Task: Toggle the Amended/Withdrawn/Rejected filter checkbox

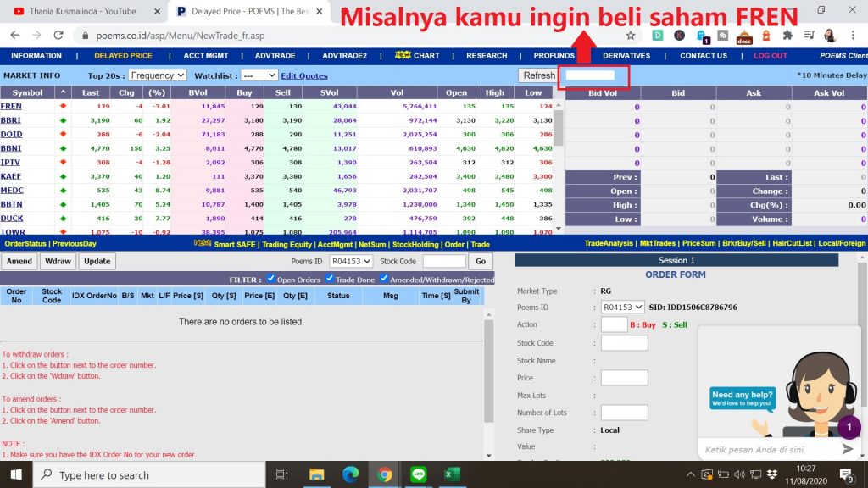Action: (x=384, y=279)
